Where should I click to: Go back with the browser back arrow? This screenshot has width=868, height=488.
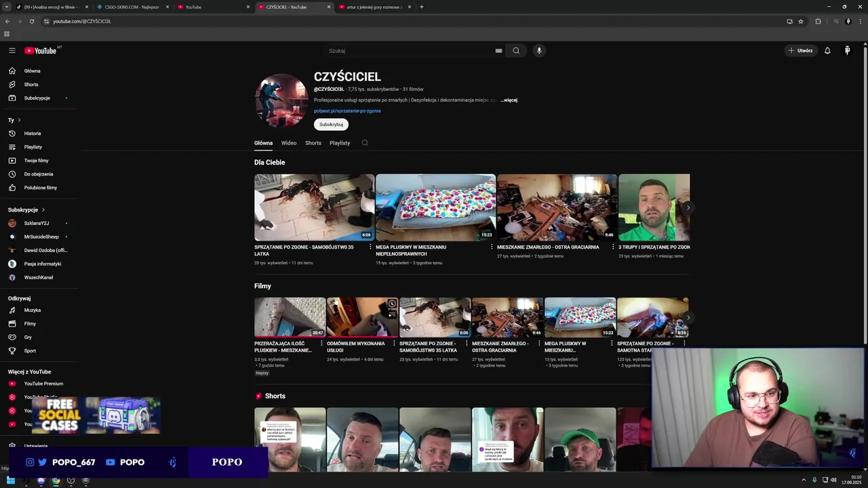pyautogui.click(x=7, y=21)
